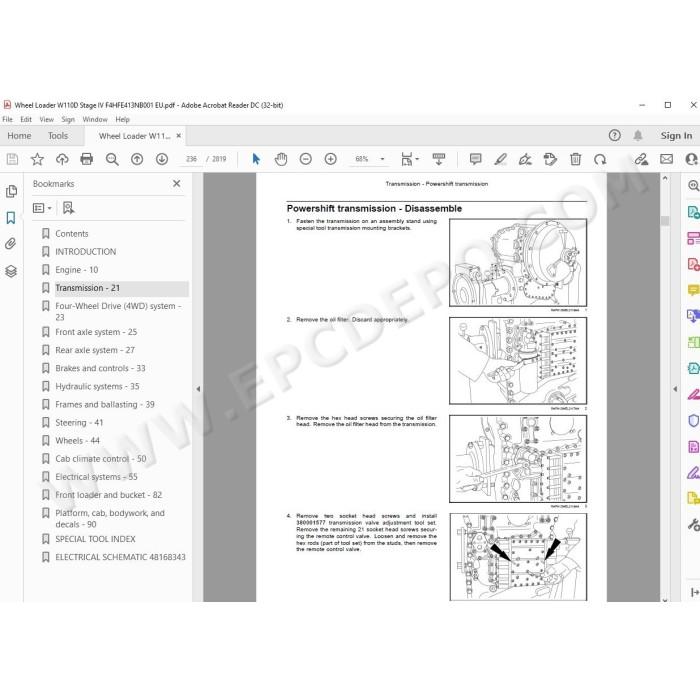The height and width of the screenshot is (700, 700).
Task: Star this file with the star icon
Action: 37,159
